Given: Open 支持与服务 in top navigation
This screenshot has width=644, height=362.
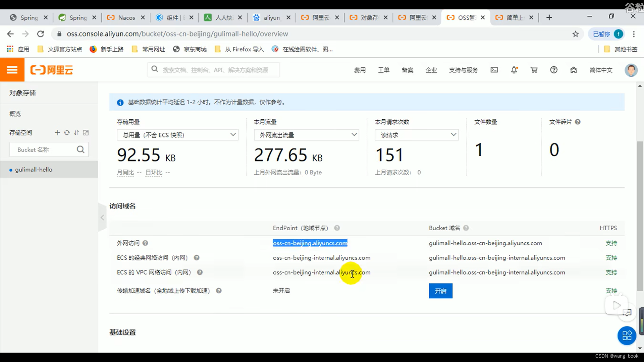Looking at the screenshot, I should (464, 70).
